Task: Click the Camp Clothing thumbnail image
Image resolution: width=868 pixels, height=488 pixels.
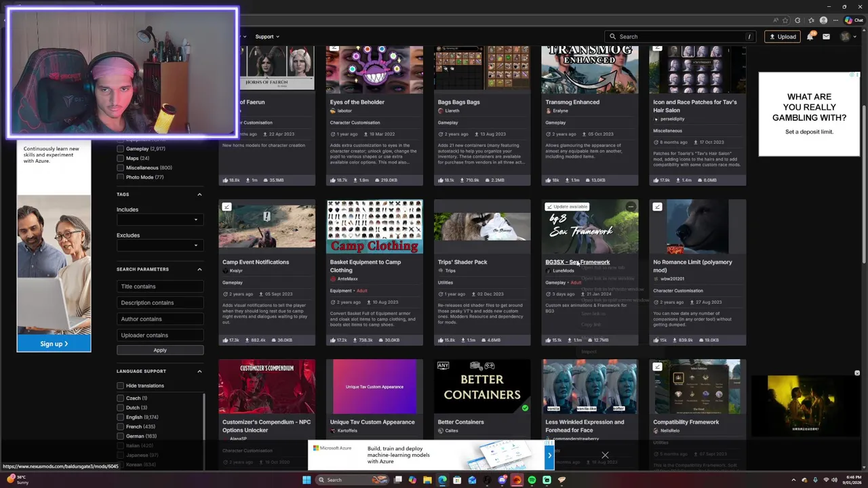Action: [x=374, y=226]
